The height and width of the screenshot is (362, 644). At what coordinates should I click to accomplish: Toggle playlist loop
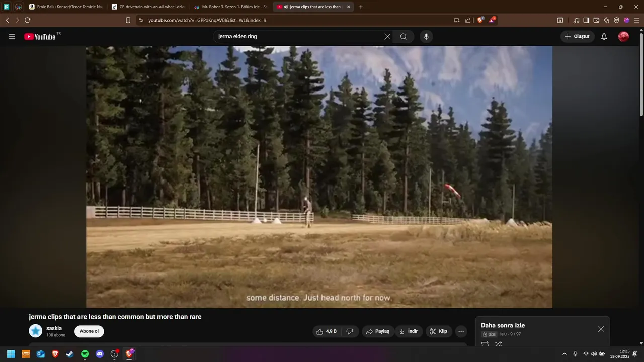(x=485, y=344)
